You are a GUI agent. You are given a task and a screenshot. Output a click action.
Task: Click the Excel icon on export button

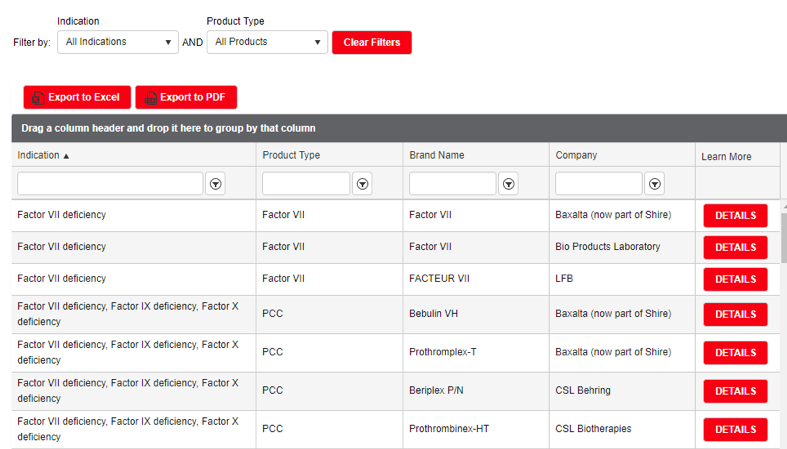37,98
